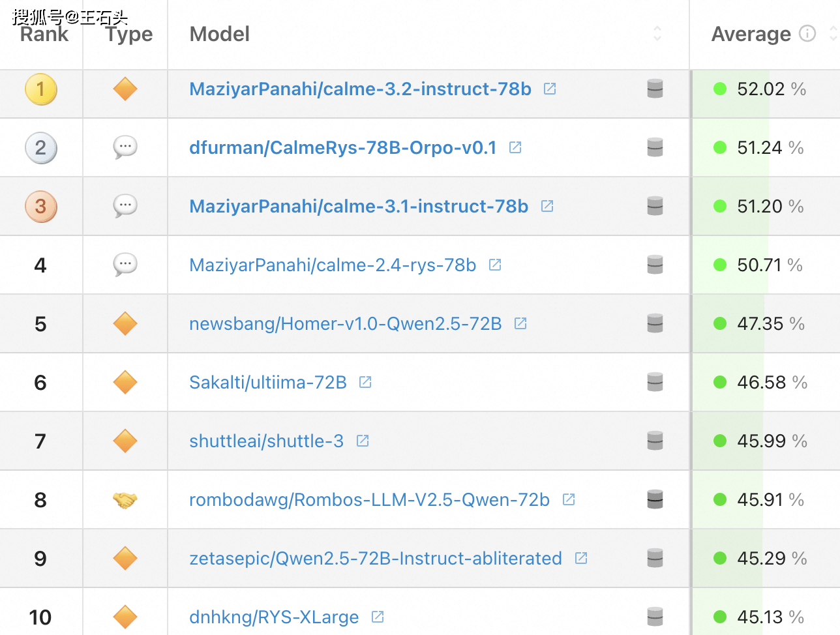Screen dimensions: 840x635
Task: Open external link icon for CalmeRys-78B-Orpo-v0.1
Action: [x=515, y=147]
